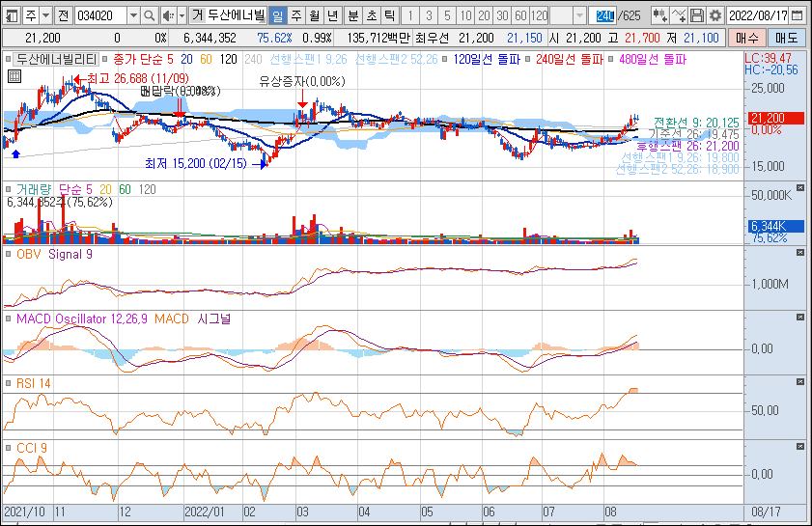Screen dimensions: 812x526
Task: Toggle the 종가 단순 moving-average marker
Action: (105, 60)
